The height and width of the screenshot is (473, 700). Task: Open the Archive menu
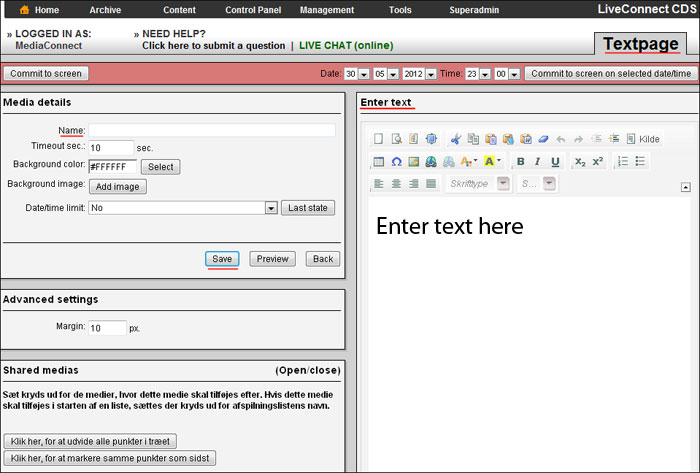105,10
